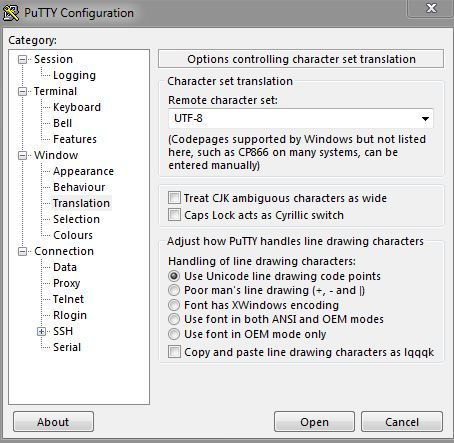
Task: Open the Colours category
Action: point(73,235)
